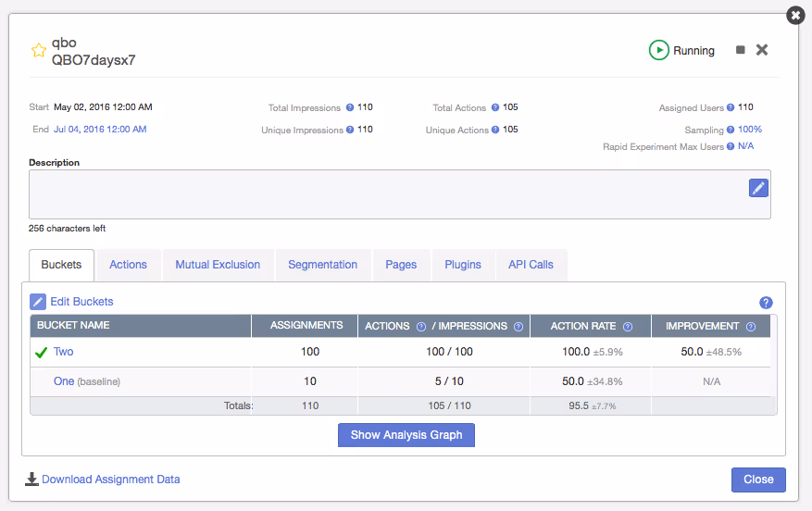Image resolution: width=812 pixels, height=511 pixels.
Task: Open the Segmentation tab
Action: (x=322, y=265)
